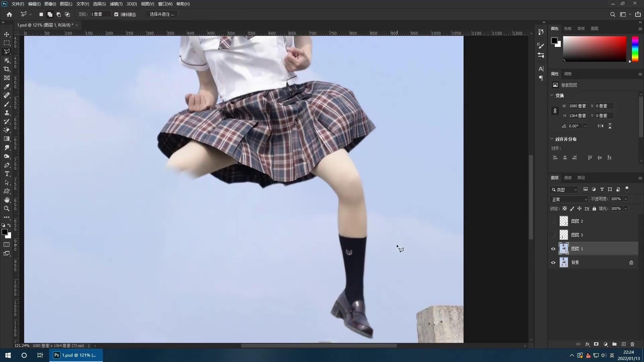
Task: Flip horizontally in Properties transform
Action: [600, 126]
